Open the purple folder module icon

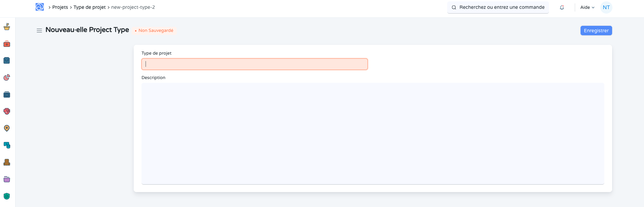pos(7,179)
